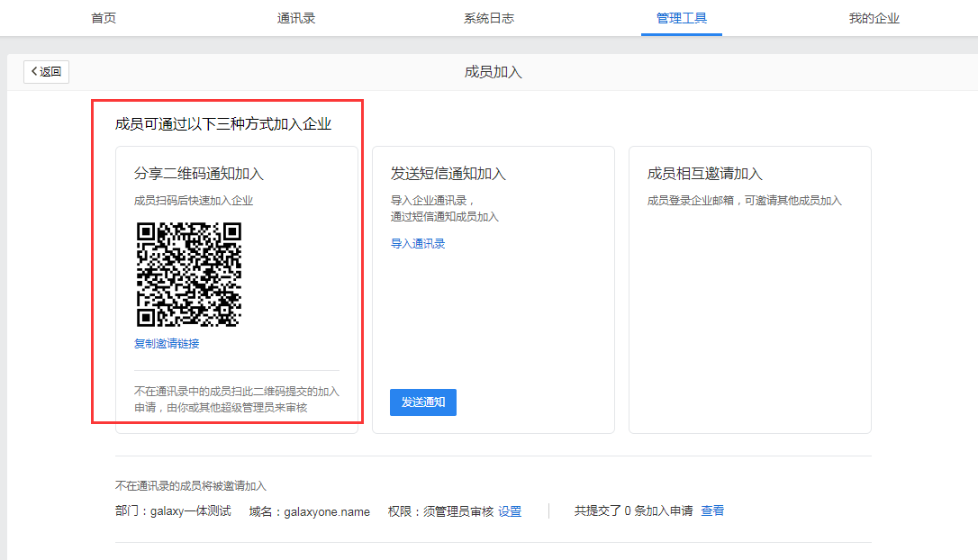Click the 返回 button
The height and width of the screenshot is (560, 978).
coord(46,71)
